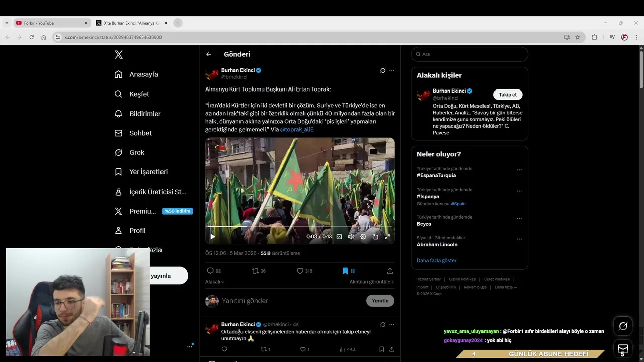
Task: Toggle video captions icon
Action: point(339,236)
